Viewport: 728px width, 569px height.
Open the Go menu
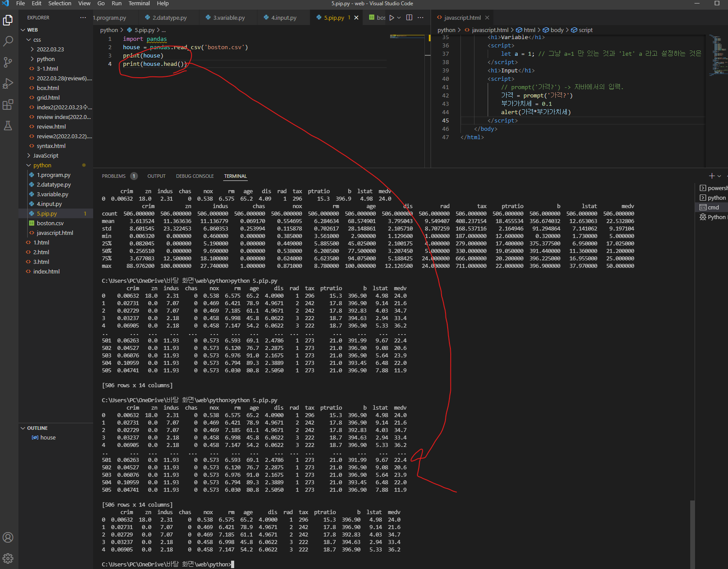(101, 4)
